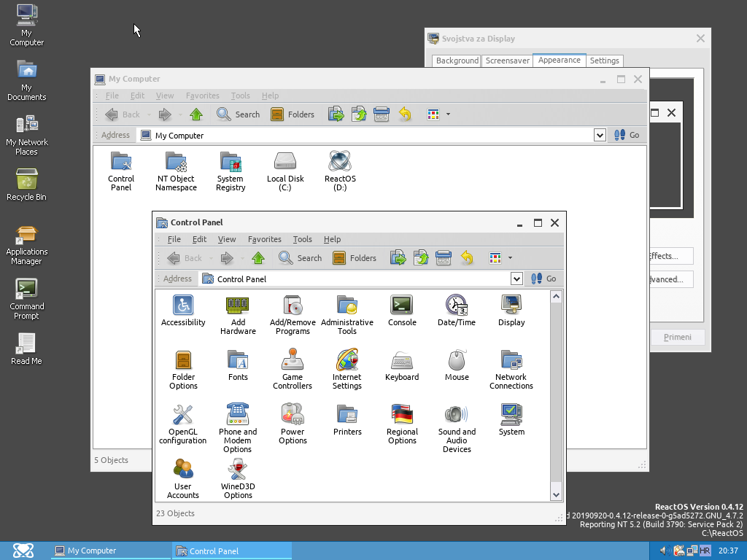
Task: Click Go button in Control Panel address bar
Action: click(x=543, y=279)
